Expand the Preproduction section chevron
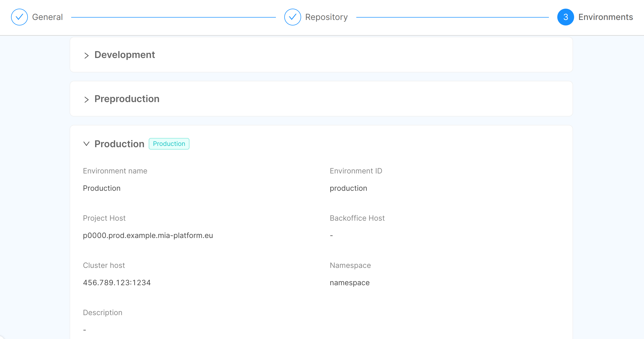644x339 pixels. tap(86, 99)
